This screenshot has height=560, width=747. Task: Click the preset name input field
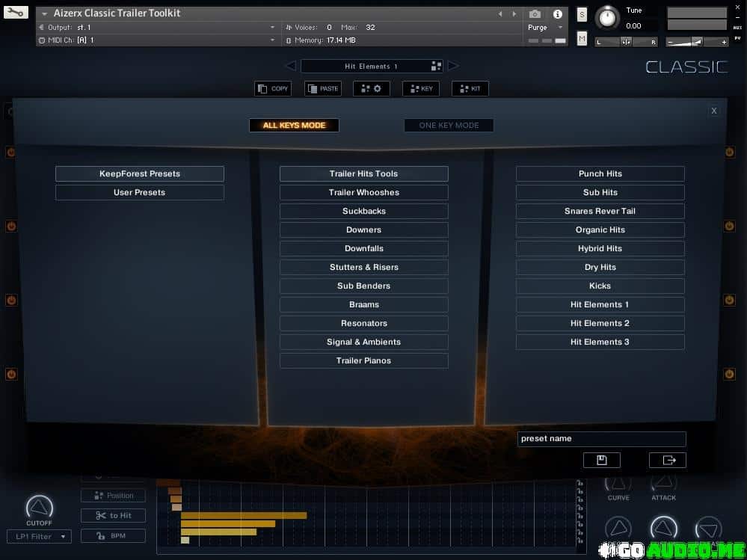click(x=602, y=439)
